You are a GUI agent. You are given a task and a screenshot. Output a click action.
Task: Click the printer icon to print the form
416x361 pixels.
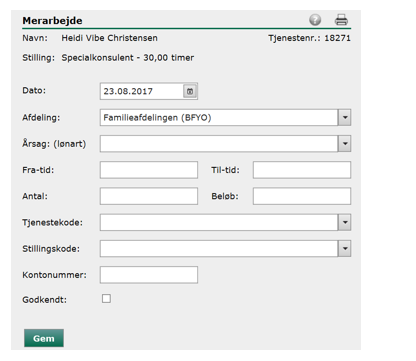tap(341, 20)
